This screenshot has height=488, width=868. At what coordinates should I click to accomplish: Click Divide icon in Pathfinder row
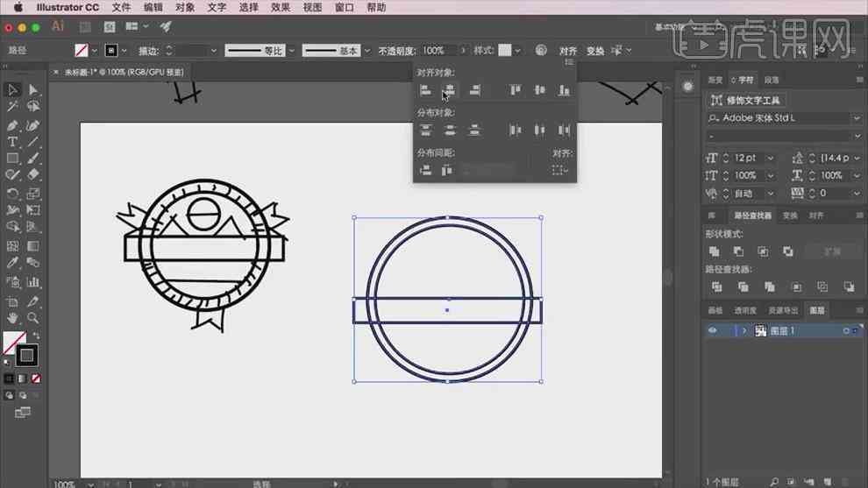pos(717,287)
